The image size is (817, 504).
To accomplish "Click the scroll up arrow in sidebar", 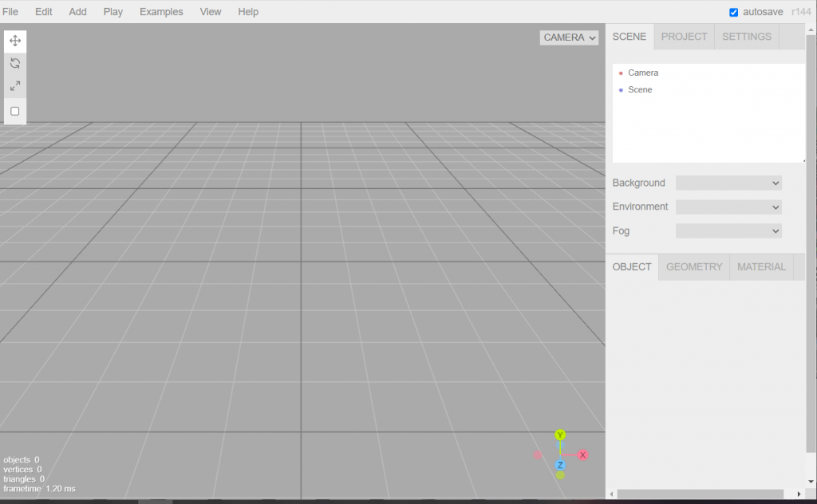I will pos(811,30).
